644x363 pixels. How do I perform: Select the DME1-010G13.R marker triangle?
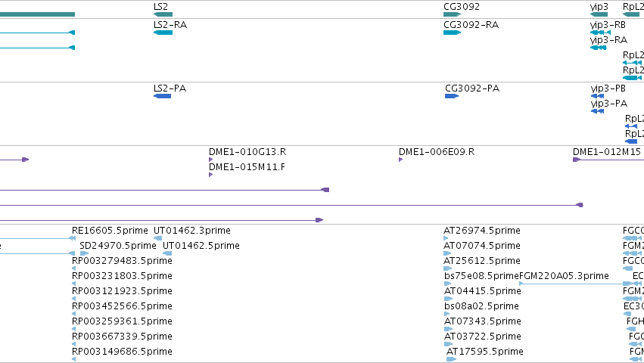210,160
